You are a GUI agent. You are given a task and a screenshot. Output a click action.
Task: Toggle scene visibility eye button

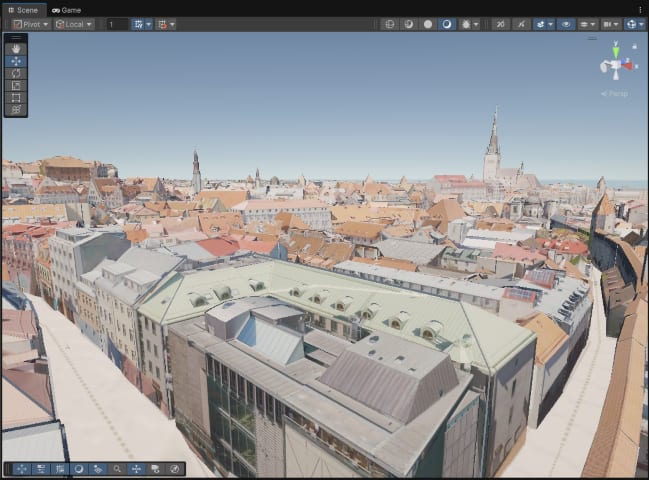566,24
